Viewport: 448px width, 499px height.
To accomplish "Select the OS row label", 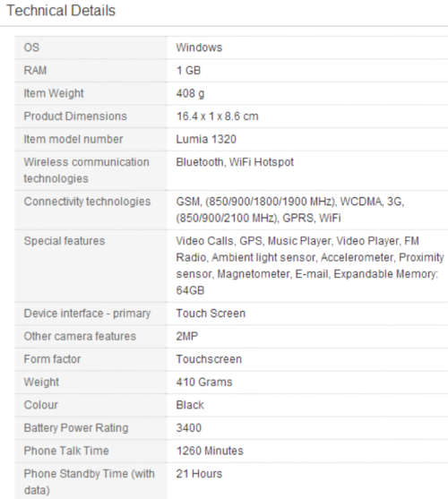I will (31, 47).
